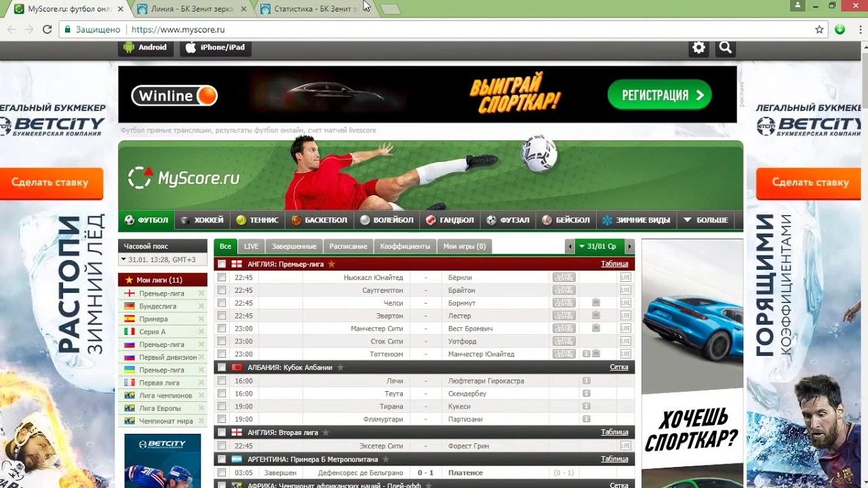Select the ТЕННИС sport tab

pos(258,220)
